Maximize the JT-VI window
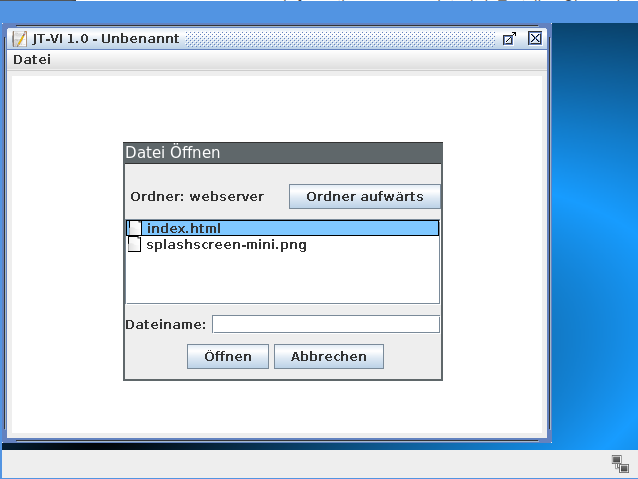The image size is (638, 479). [x=509, y=39]
